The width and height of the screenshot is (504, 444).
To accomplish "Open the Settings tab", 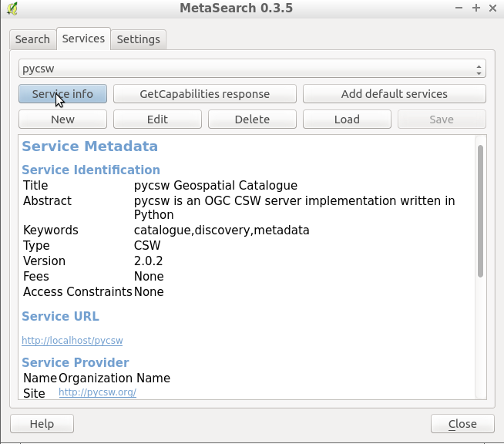I will pos(139,39).
